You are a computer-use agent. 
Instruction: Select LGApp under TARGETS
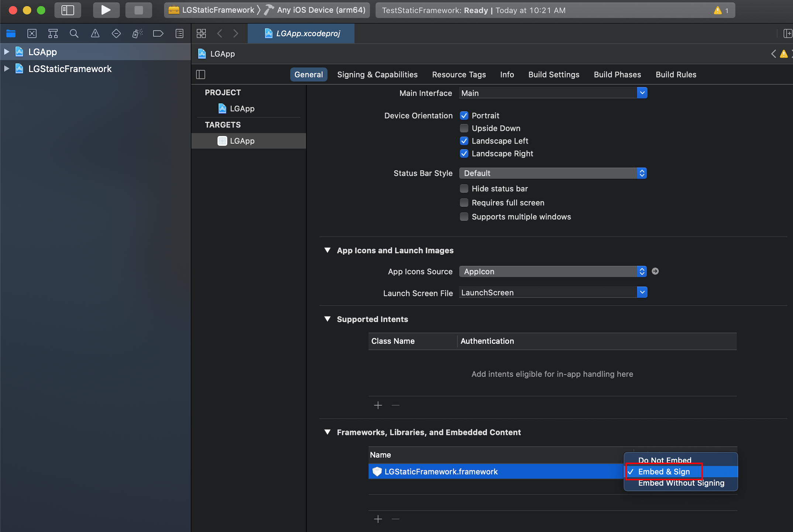click(x=248, y=141)
